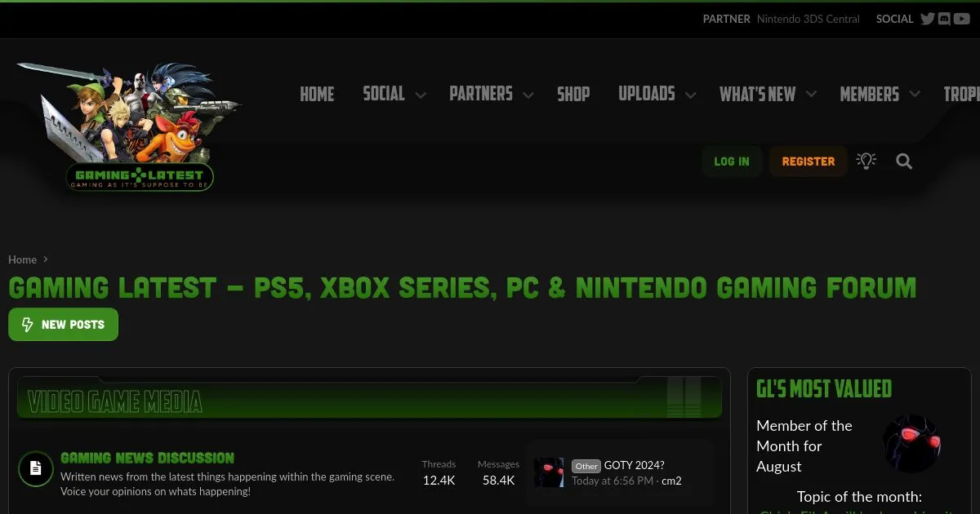The height and width of the screenshot is (514, 980).
Task: Open the Uploads nav item
Action: point(647,94)
